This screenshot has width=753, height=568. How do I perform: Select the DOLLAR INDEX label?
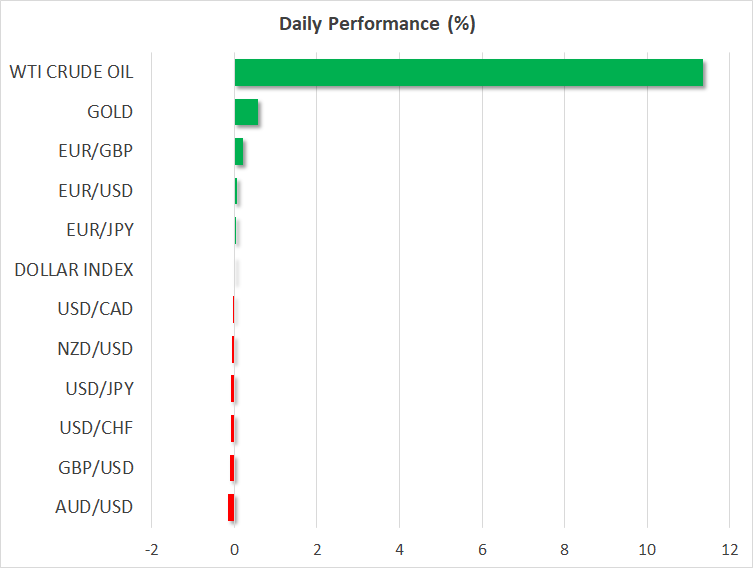[x=74, y=270]
